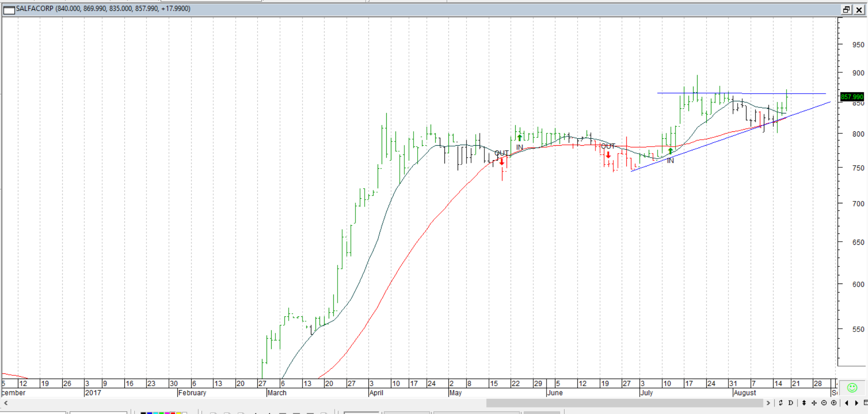The height and width of the screenshot is (414, 868).
Task: Click the chart scrollbar's right arrow
Action: [768, 403]
